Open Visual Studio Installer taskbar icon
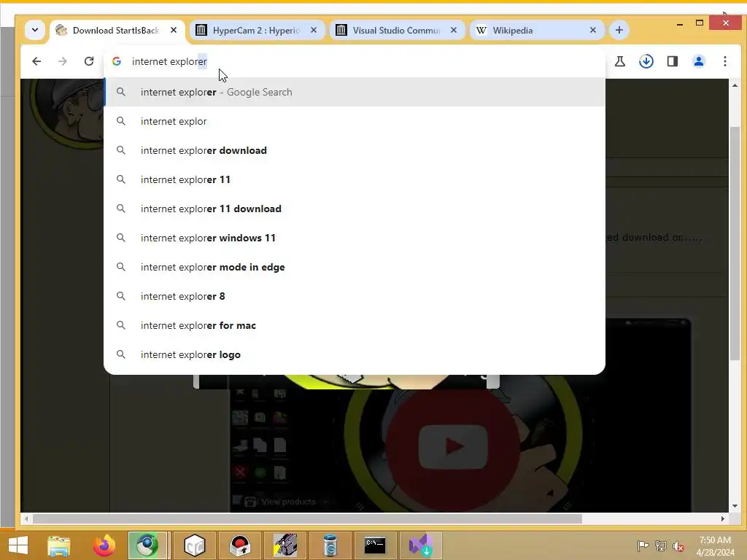The image size is (747, 560). pyautogui.click(x=421, y=545)
